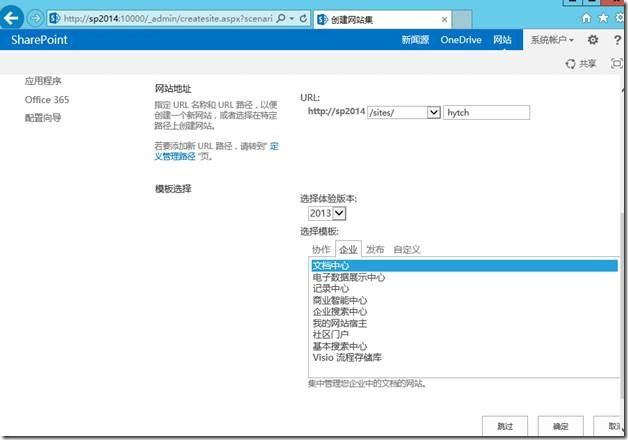Click the search magnifier in address bar

[x=281, y=18]
